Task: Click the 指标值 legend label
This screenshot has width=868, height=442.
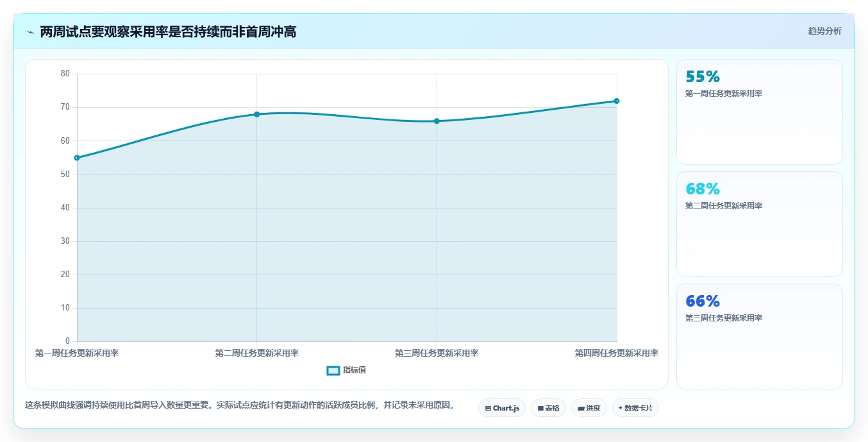Action: 355,370
